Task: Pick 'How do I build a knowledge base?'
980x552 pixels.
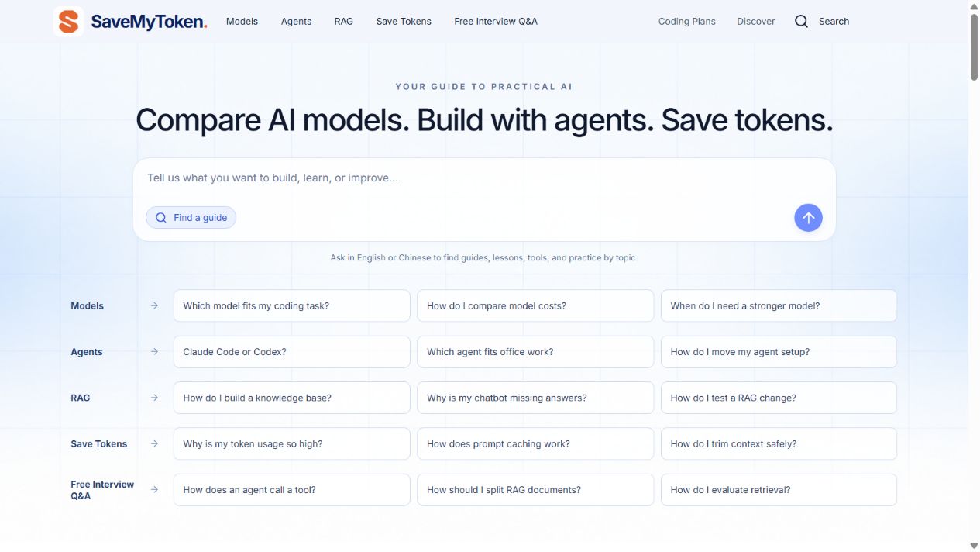Action: tap(292, 398)
